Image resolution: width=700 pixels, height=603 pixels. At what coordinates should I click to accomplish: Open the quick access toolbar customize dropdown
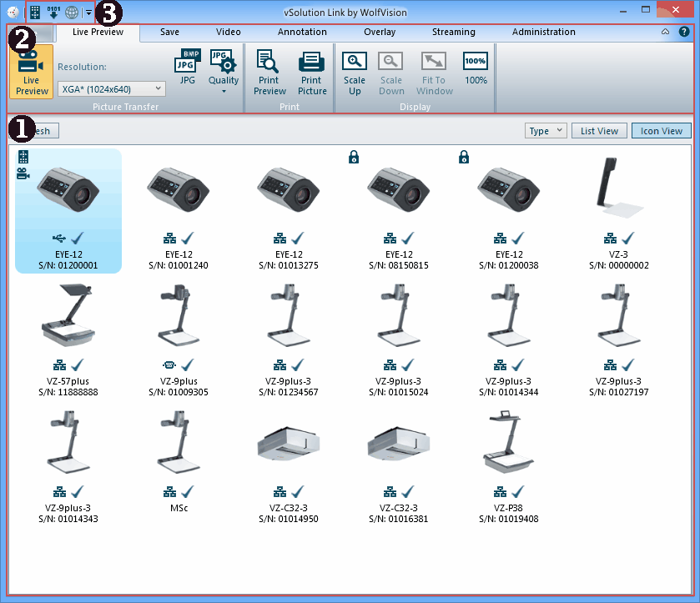[88, 13]
